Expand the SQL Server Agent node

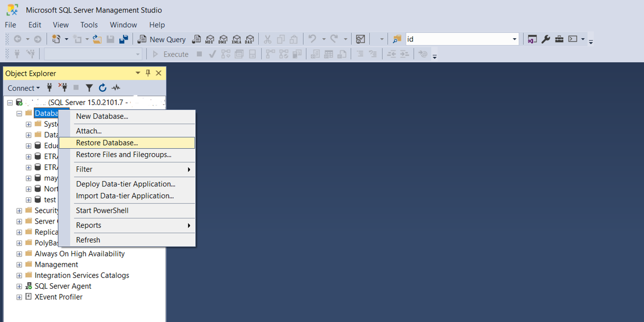[x=19, y=286]
